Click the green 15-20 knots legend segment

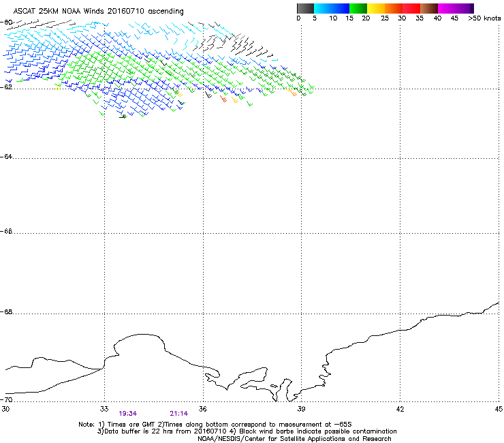(358, 8)
